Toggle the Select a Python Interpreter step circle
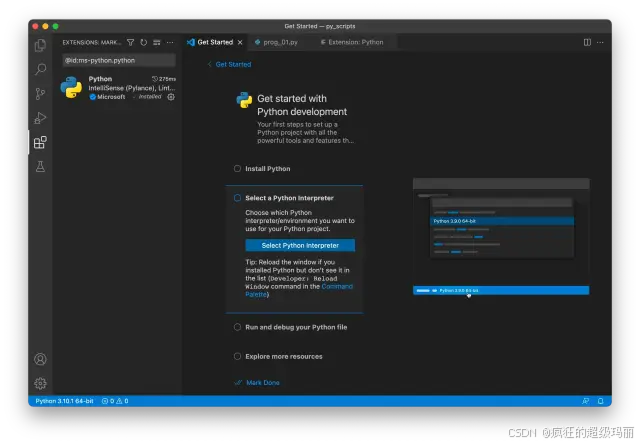 (x=237, y=198)
